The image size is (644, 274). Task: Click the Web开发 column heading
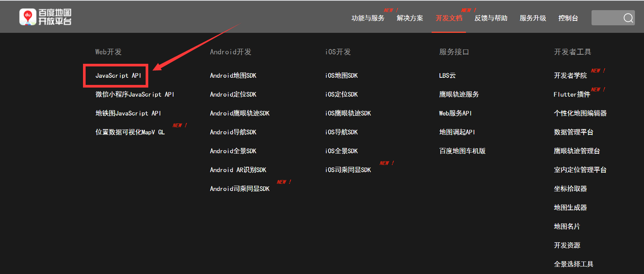click(109, 52)
